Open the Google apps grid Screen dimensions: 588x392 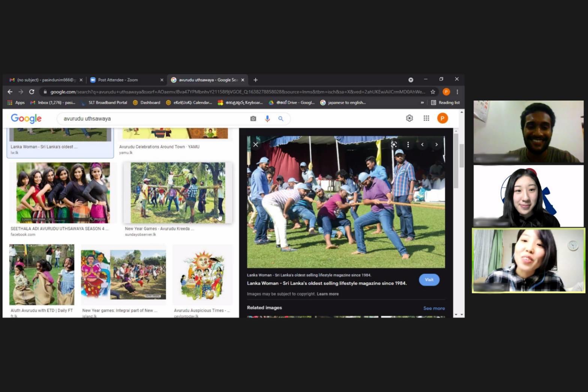click(426, 118)
